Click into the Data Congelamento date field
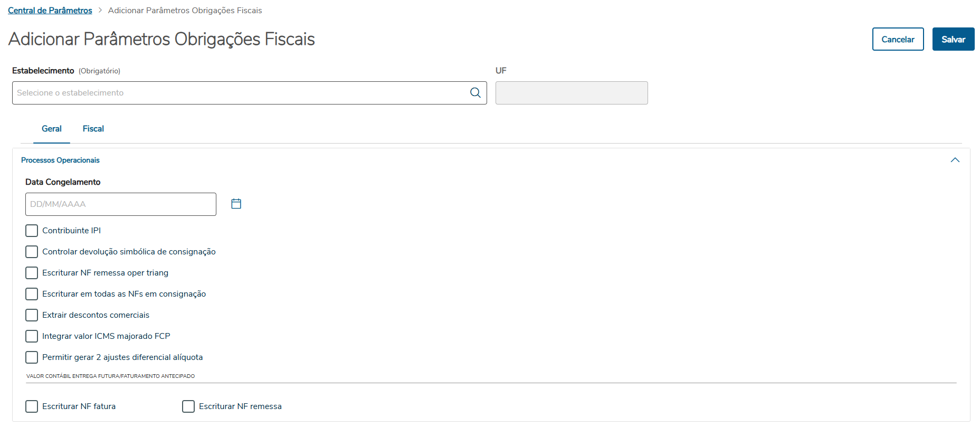The image size is (980, 427). (120, 204)
